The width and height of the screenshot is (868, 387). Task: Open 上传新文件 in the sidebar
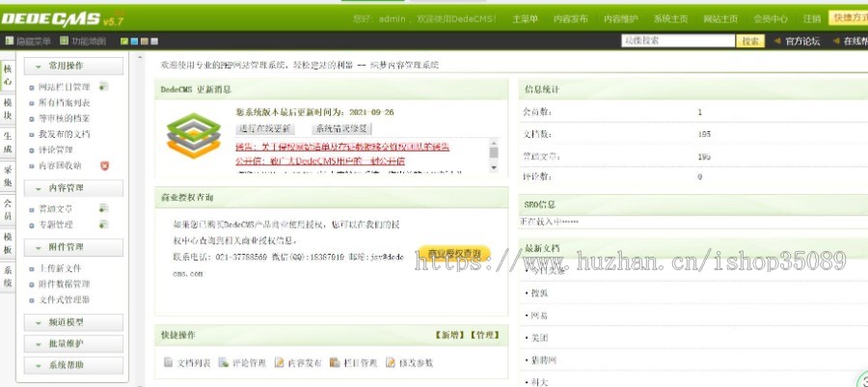60,268
